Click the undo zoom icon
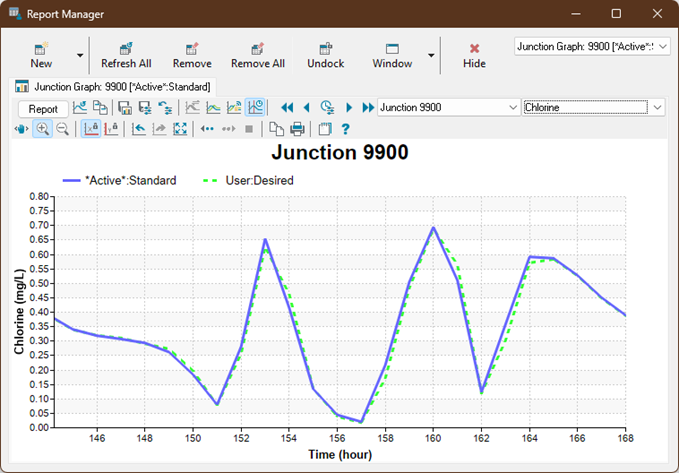The image size is (679, 473). click(139, 129)
